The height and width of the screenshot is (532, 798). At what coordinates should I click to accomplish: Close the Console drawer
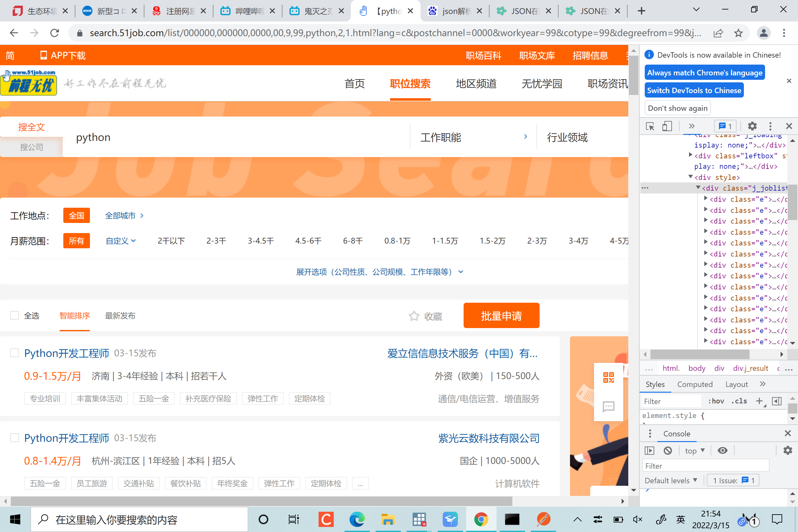point(788,433)
